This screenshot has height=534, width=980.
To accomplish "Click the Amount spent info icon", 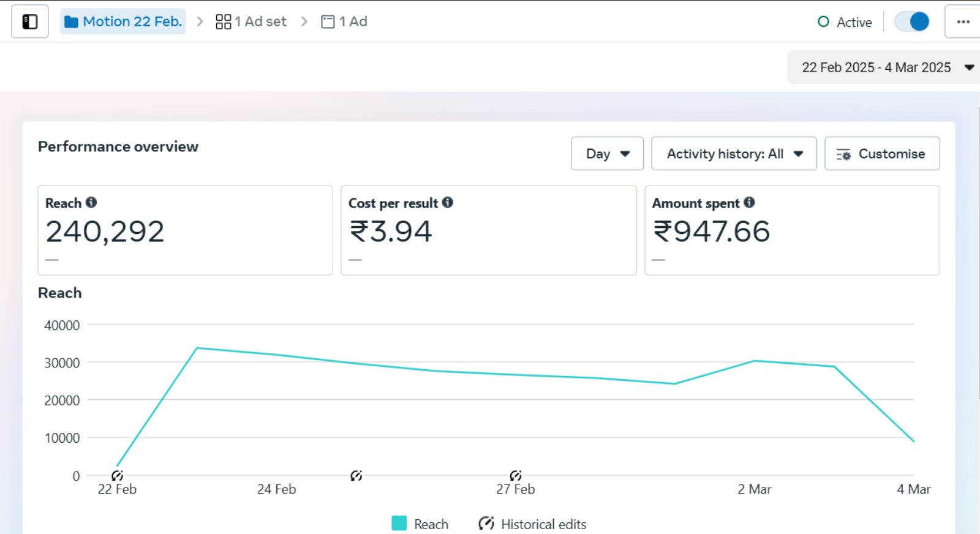I will 749,202.
